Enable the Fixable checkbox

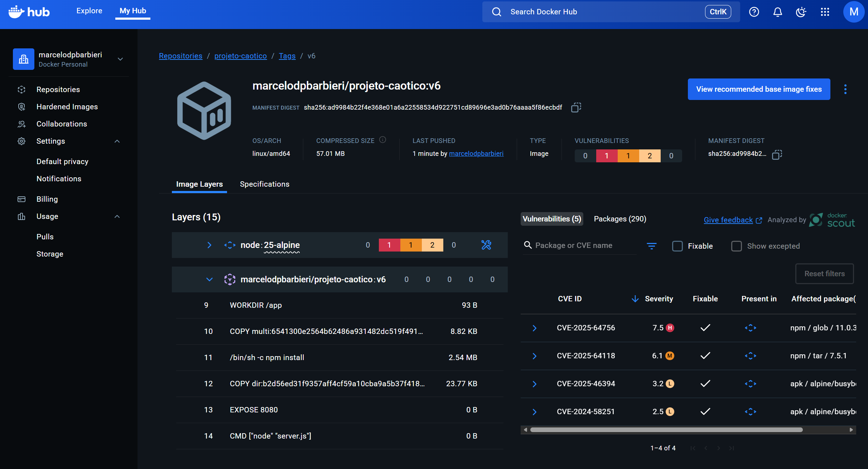(x=677, y=246)
